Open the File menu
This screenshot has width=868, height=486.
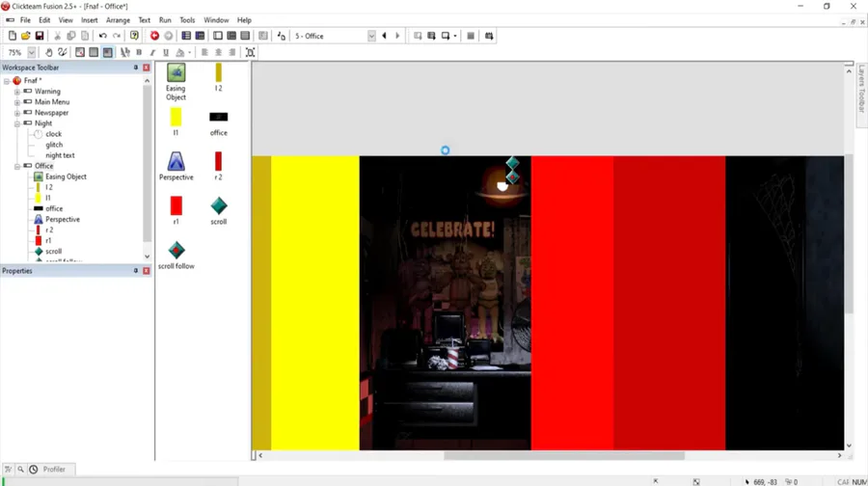tap(25, 20)
